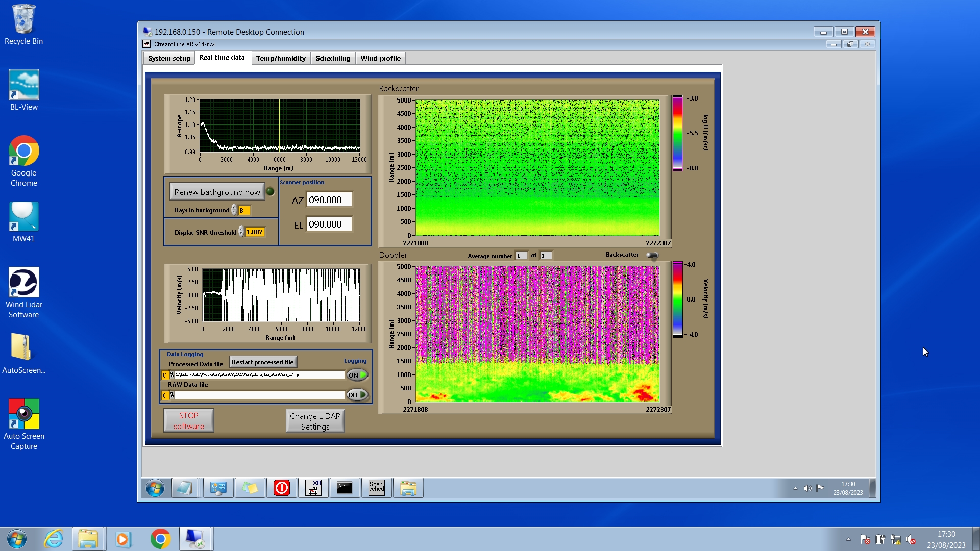The height and width of the screenshot is (551, 980).
Task: Switch to the Wind profile tab
Action: 380,58
